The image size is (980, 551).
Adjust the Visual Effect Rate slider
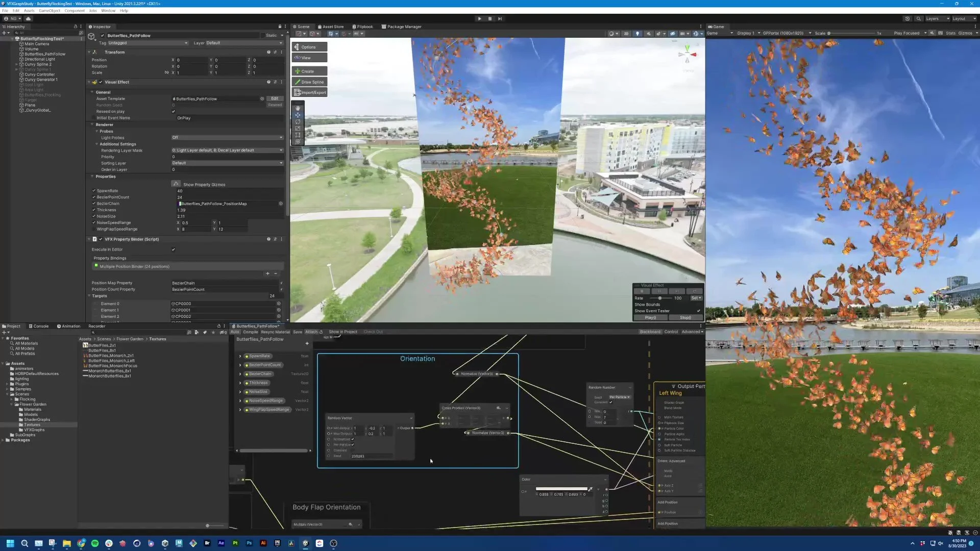click(x=660, y=298)
